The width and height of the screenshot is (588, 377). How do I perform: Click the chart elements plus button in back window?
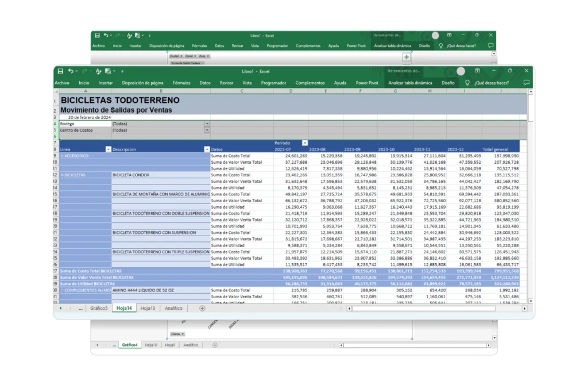(407, 57)
